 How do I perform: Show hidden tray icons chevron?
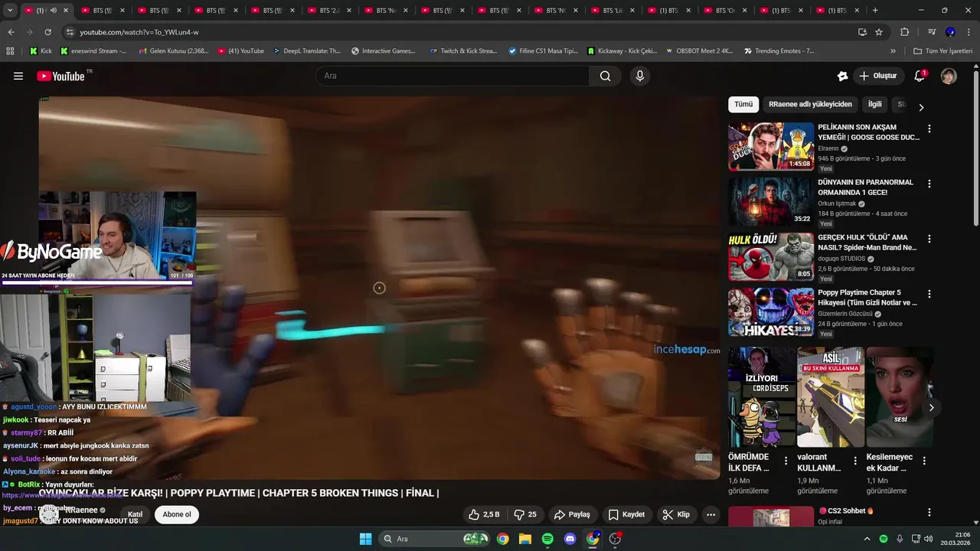click(x=867, y=539)
